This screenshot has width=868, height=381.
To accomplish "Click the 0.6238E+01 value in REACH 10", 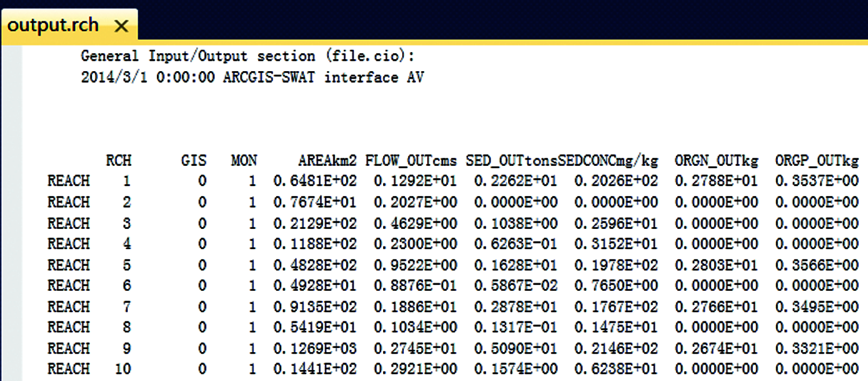I will point(616,369).
